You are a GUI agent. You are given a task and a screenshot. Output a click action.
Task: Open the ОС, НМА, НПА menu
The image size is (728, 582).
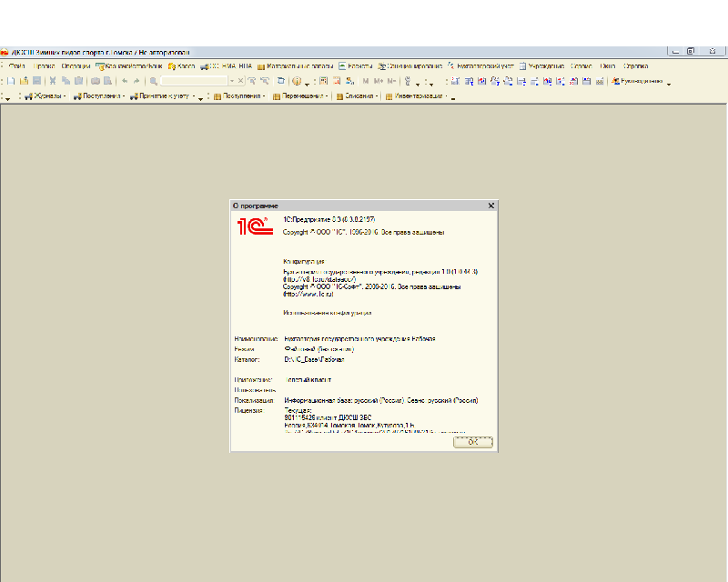tap(226, 65)
